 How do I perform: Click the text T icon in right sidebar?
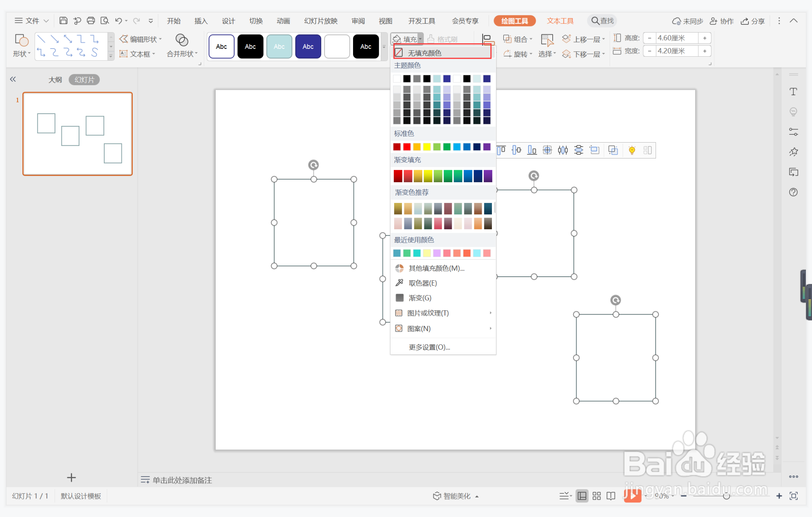point(793,92)
